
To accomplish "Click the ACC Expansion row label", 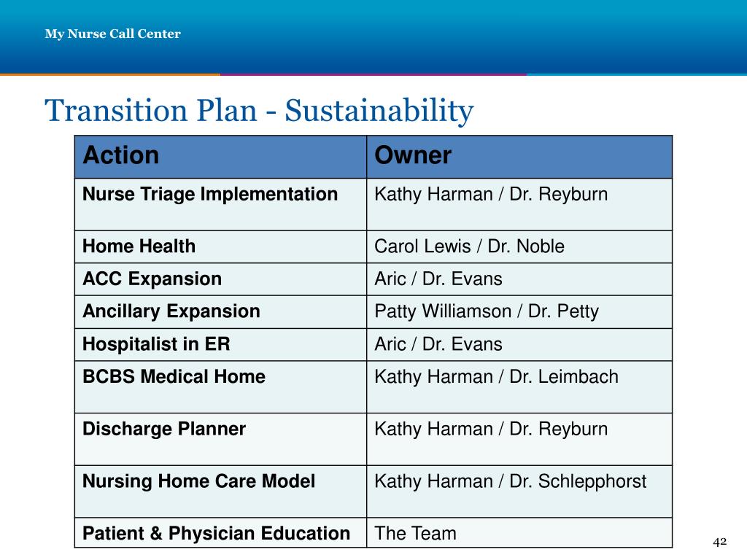I will [152, 279].
